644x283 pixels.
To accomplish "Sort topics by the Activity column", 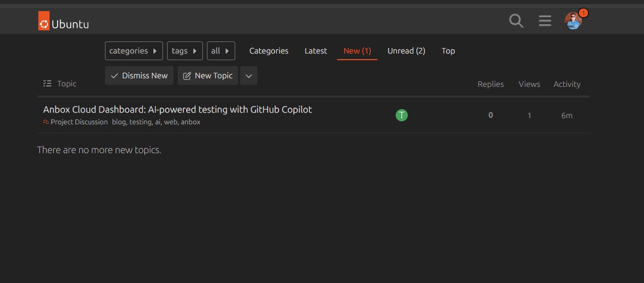I will click(x=566, y=84).
